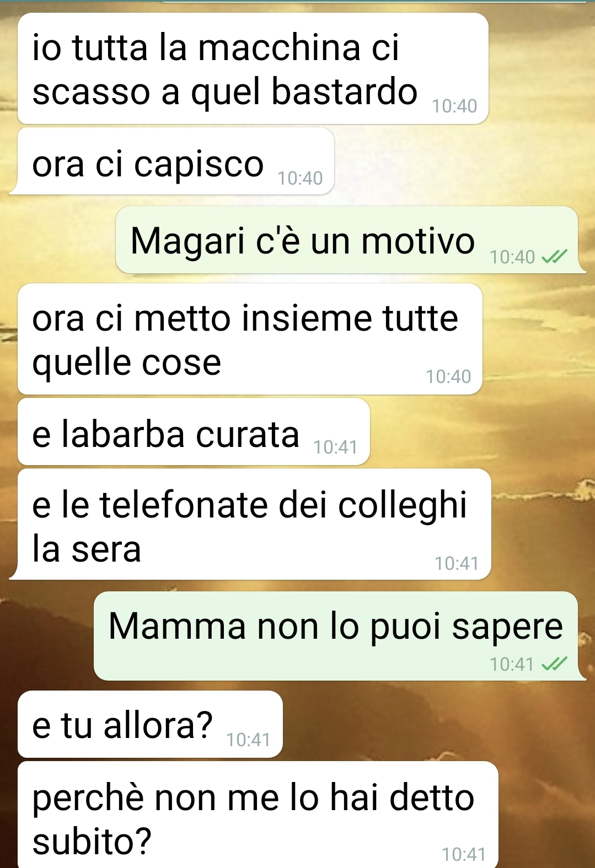
Task: Select the 'ora ci capisco' message bubble
Action: point(176,161)
